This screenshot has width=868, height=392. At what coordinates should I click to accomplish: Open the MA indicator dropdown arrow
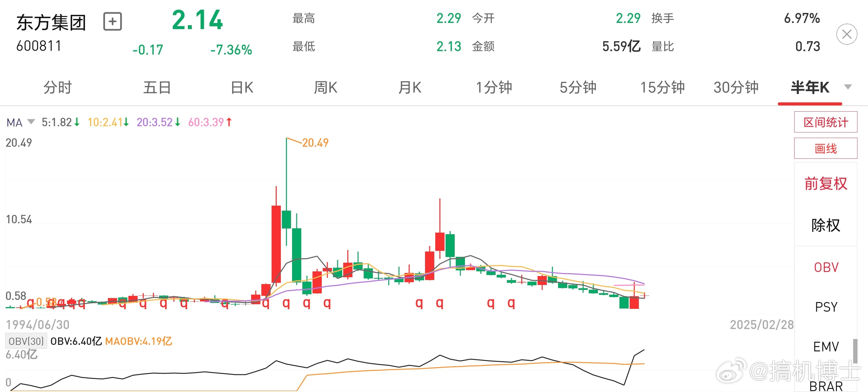click(31, 122)
